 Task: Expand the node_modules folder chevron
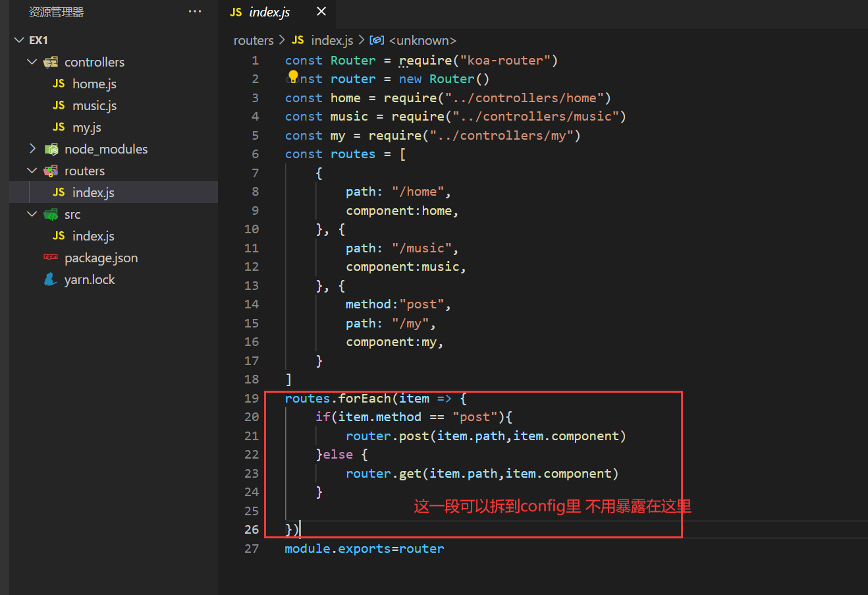click(x=32, y=149)
